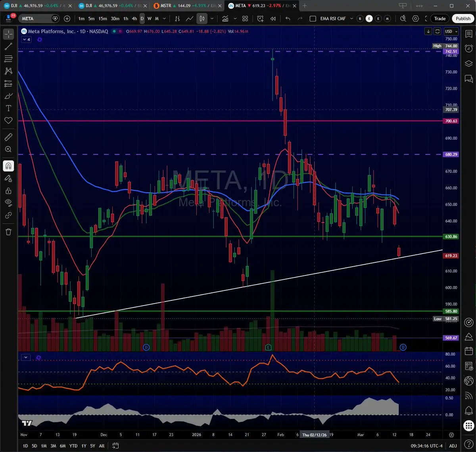
Task: Select line chart style icon
Action: tap(190, 19)
